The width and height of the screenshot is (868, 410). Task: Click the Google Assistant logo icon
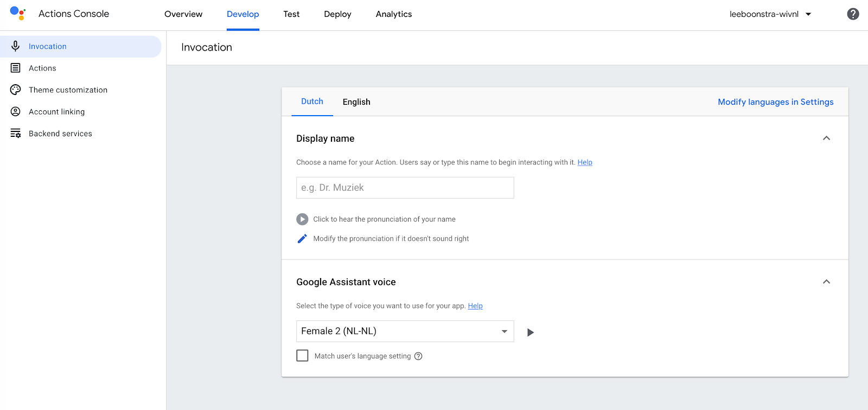tap(18, 14)
